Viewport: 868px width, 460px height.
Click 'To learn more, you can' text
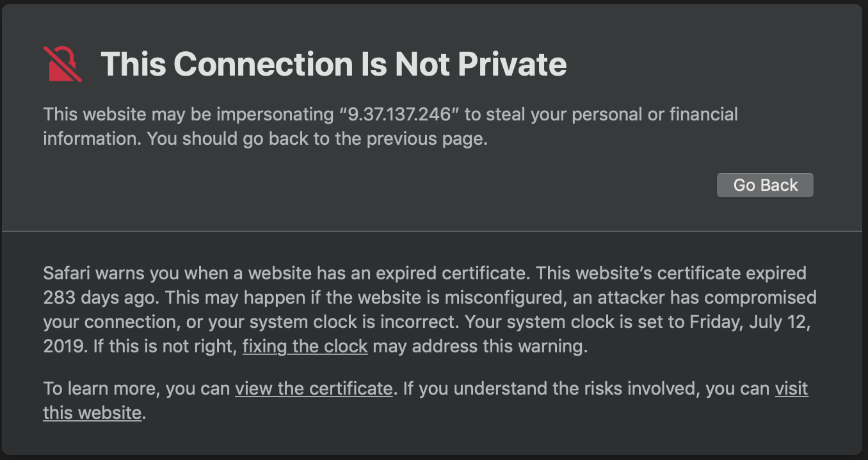[136, 388]
